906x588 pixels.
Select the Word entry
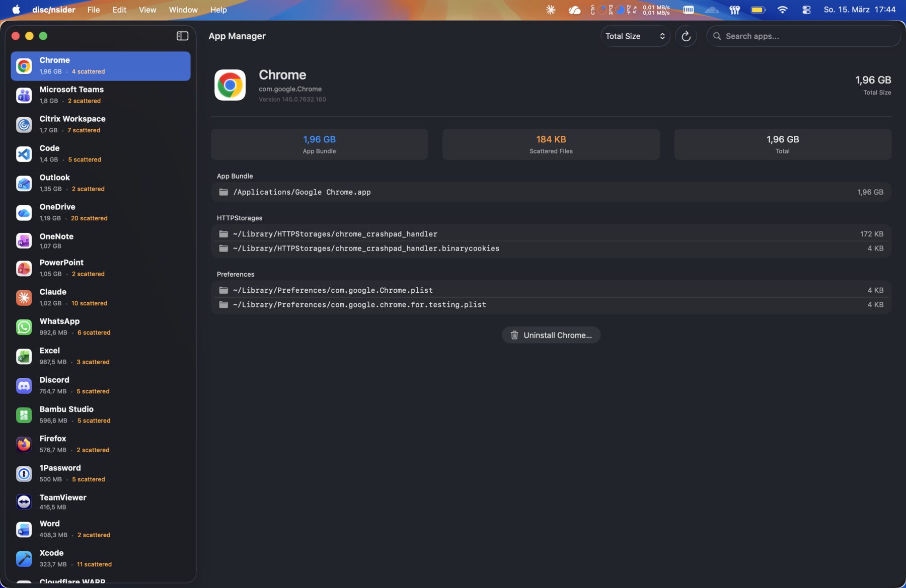pos(101,529)
